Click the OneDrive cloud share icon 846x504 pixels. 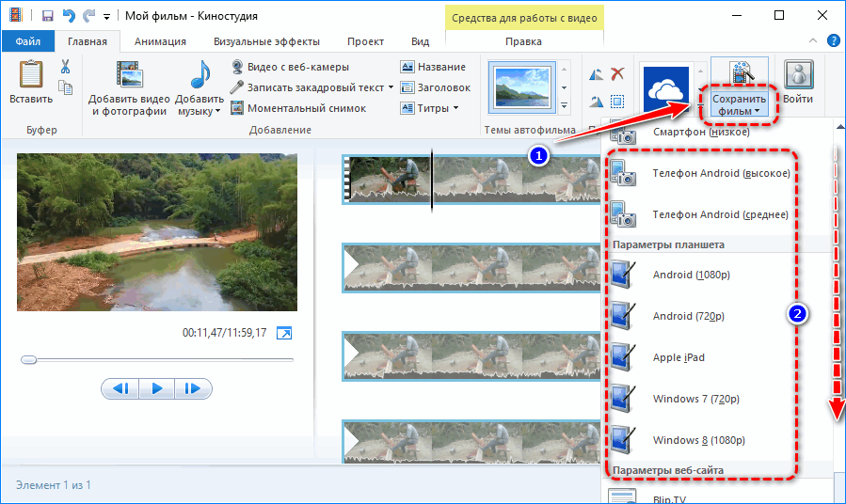[x=666, y=90]
